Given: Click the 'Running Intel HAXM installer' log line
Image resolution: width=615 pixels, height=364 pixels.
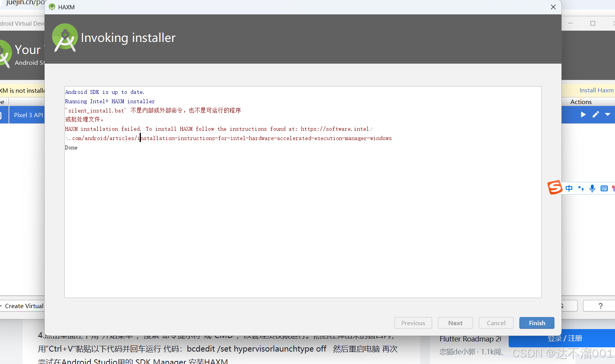Looking at the screenshot, I should [x=110, y=101].
